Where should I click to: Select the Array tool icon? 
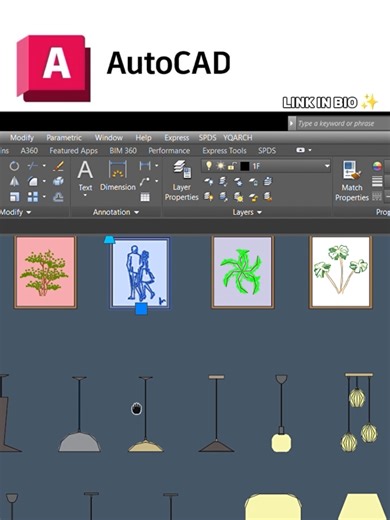tap(33, 197)
